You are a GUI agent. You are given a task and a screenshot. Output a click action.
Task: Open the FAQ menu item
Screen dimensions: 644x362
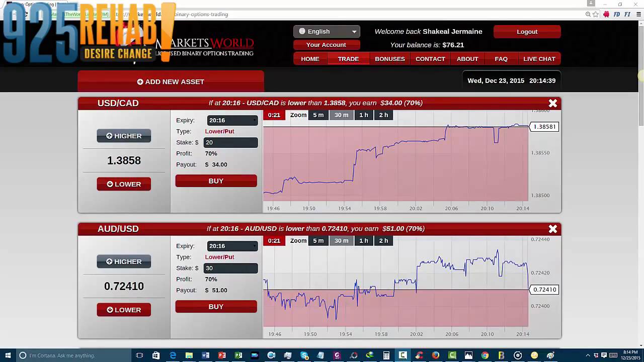[x=501, y=59]
